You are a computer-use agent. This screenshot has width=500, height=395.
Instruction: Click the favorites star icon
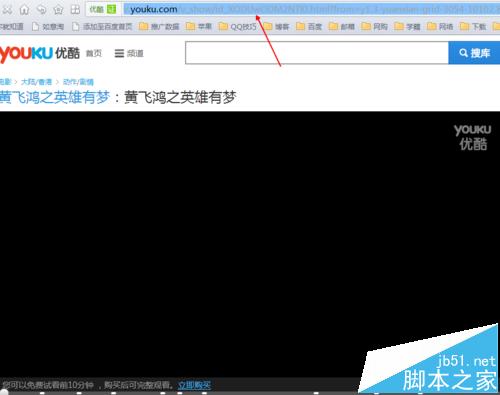click(x=58, y=10)
